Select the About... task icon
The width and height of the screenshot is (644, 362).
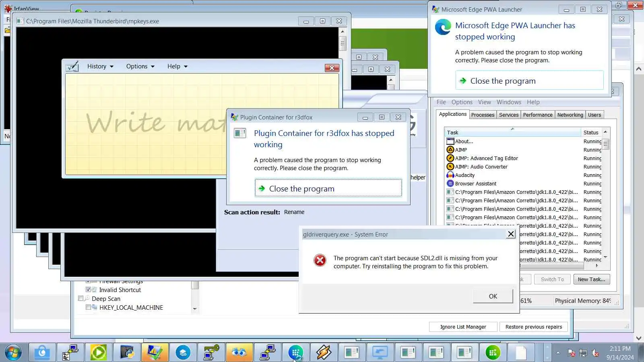pyautogui.click(x=450, y=141)
